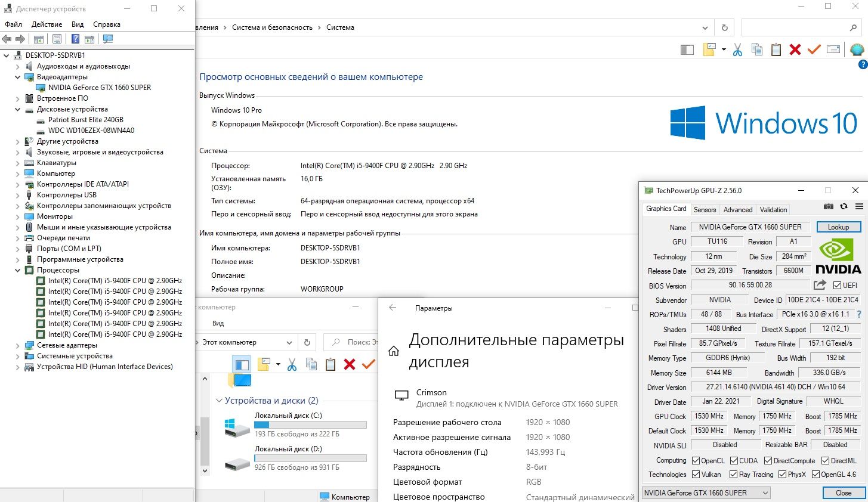Open Файл menu in Device Manager
Image resolution: width=868 pixels, height=502 pixels.
coord(13,24)
